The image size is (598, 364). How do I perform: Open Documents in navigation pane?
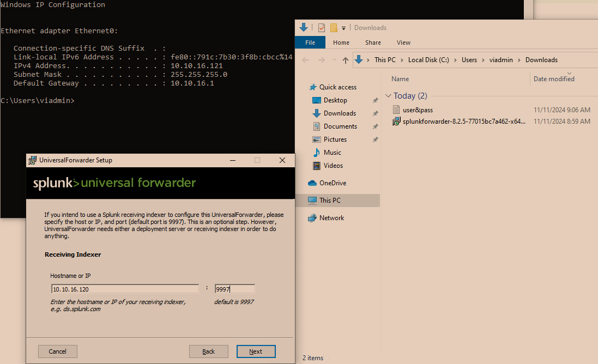tap(340, 126)
